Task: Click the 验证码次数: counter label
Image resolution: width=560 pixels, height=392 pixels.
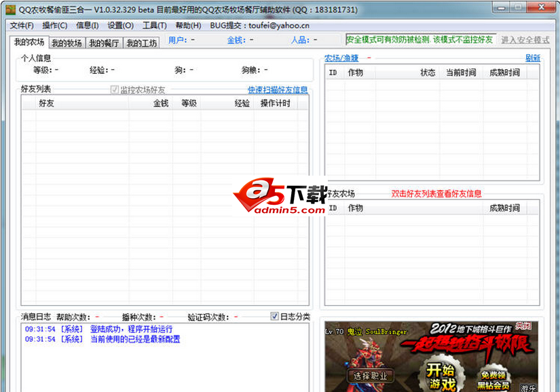Action: [x=208, y=317]
